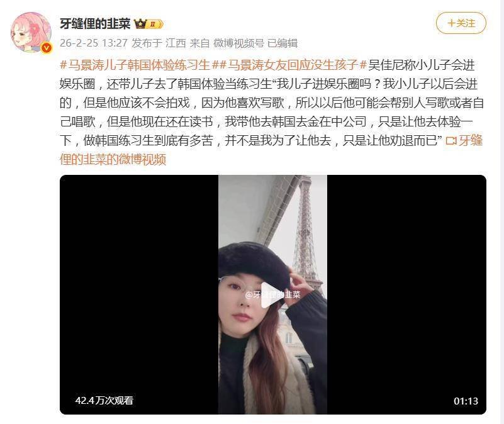Image resolution: width=504 pixels, height=424 pixels.
Task: Click the @牙缝俚的韭菜 watermark in video
Action: pyautogui.click(x=273, y=295)
